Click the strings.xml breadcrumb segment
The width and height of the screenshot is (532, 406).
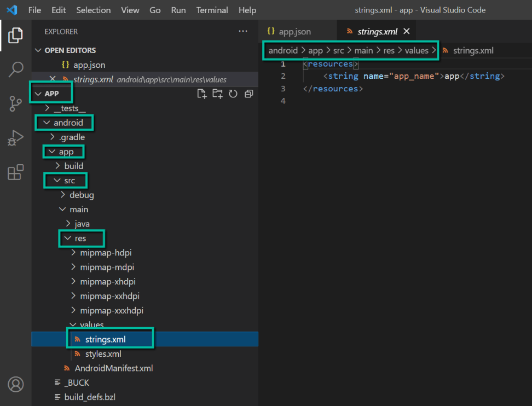(473, 50)
